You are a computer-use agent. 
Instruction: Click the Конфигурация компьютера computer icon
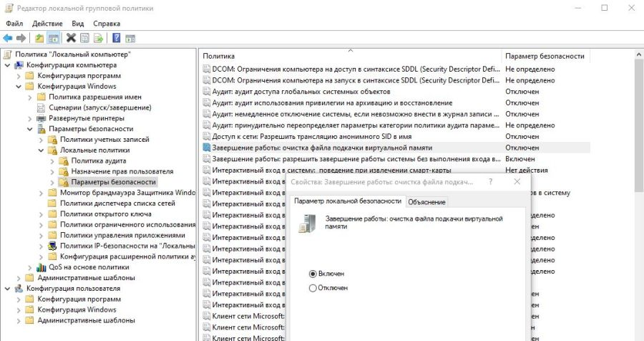[x=19, y=65]
